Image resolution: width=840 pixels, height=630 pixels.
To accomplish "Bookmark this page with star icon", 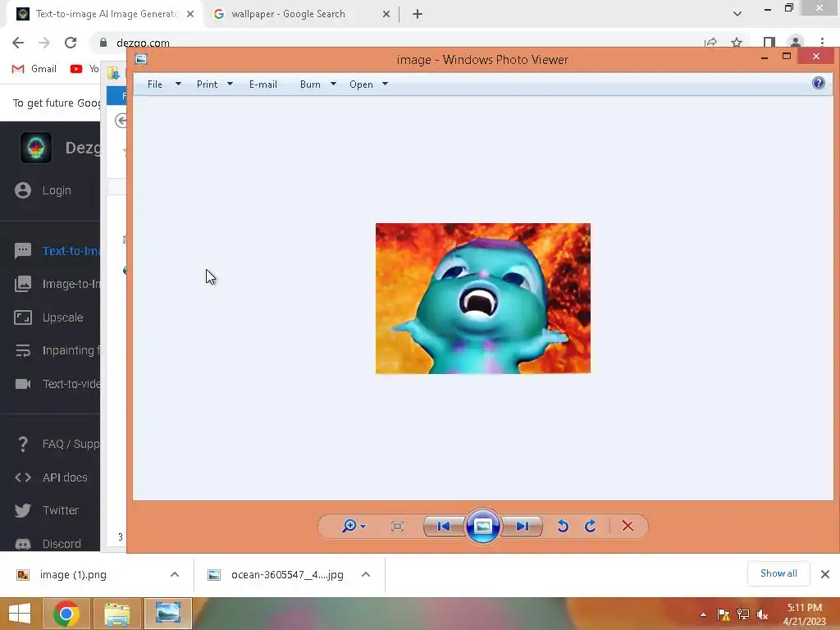I will tap(737, 43).
